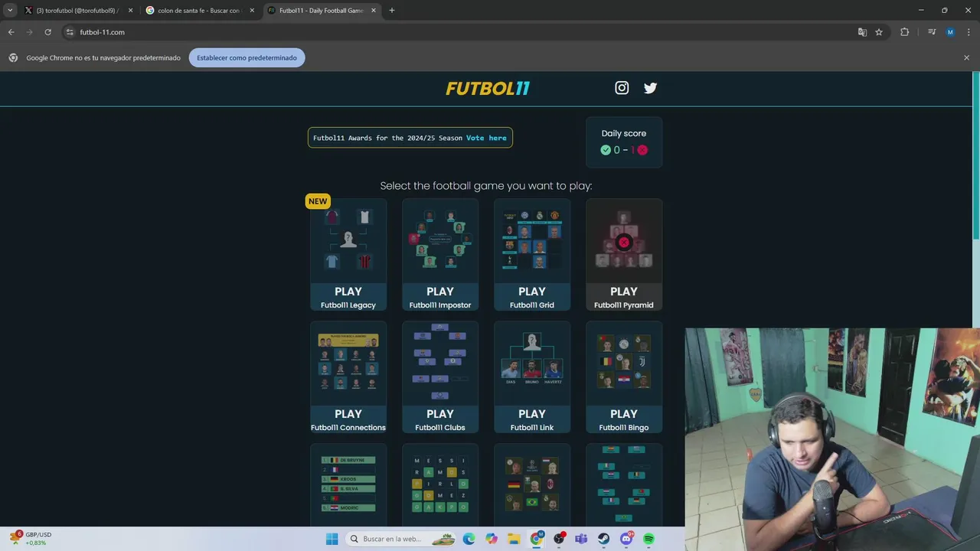Open Copilot from taskbar
Screen dimensions: 980x551
click(x=492, y=539)
